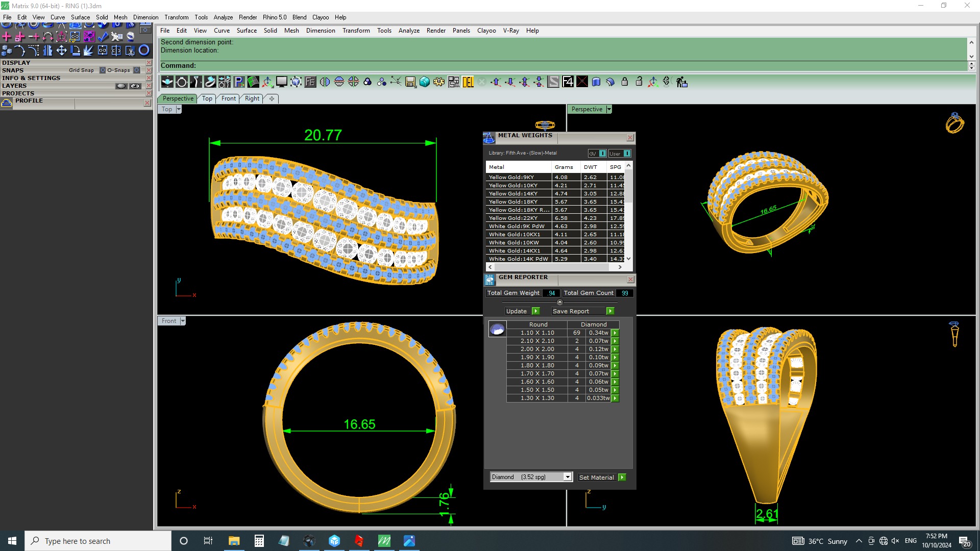Viewport: 980px width, 551px height.
Task: Click the Set Material button
Action: [x=602, y=478]
